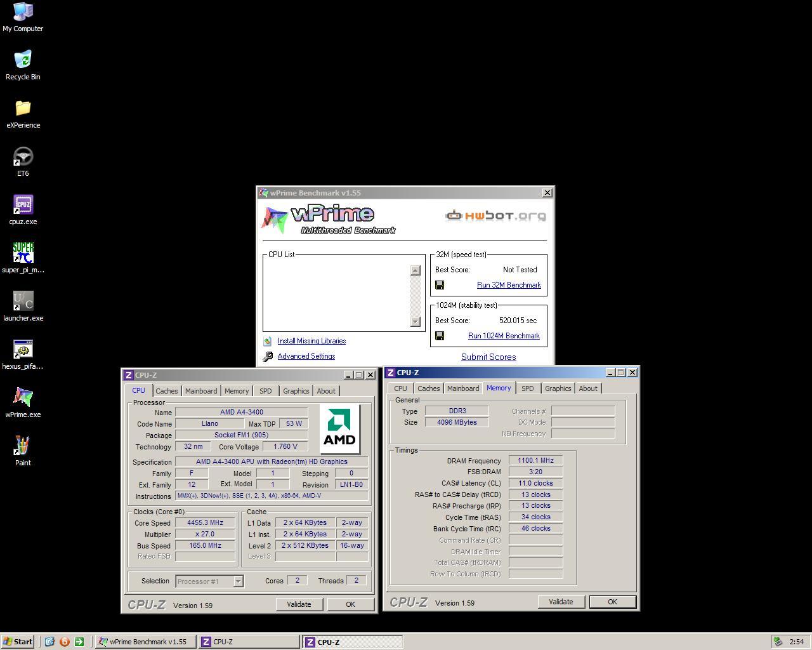Click the save icon for 1024M score
Screen dimensions: 812x650
(440, 336)
